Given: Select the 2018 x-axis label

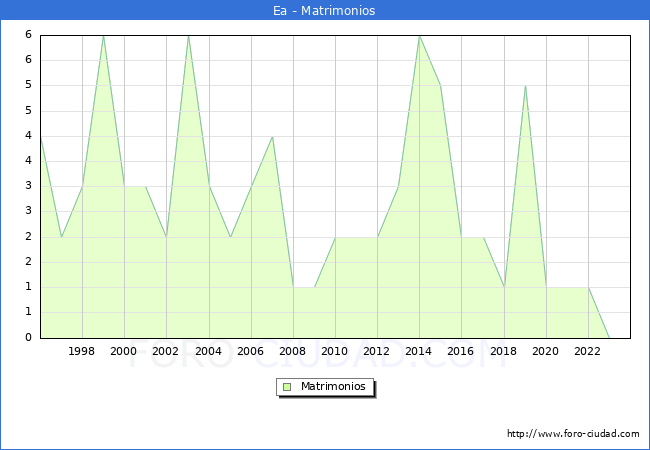Looking at the screenshot, I should [x=503, y=351].
